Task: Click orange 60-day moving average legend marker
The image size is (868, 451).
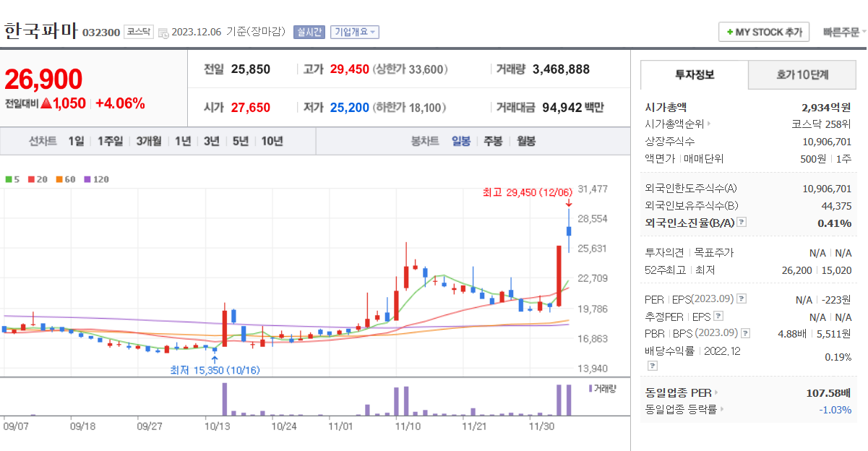Action: coord(59,179)
